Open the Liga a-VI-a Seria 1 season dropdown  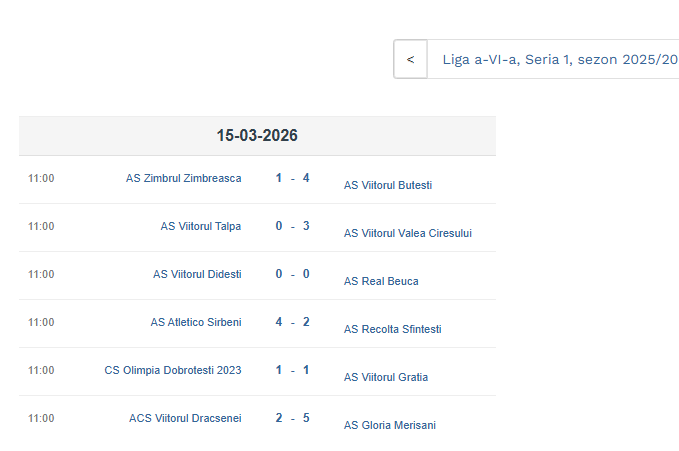pos(555,59)
